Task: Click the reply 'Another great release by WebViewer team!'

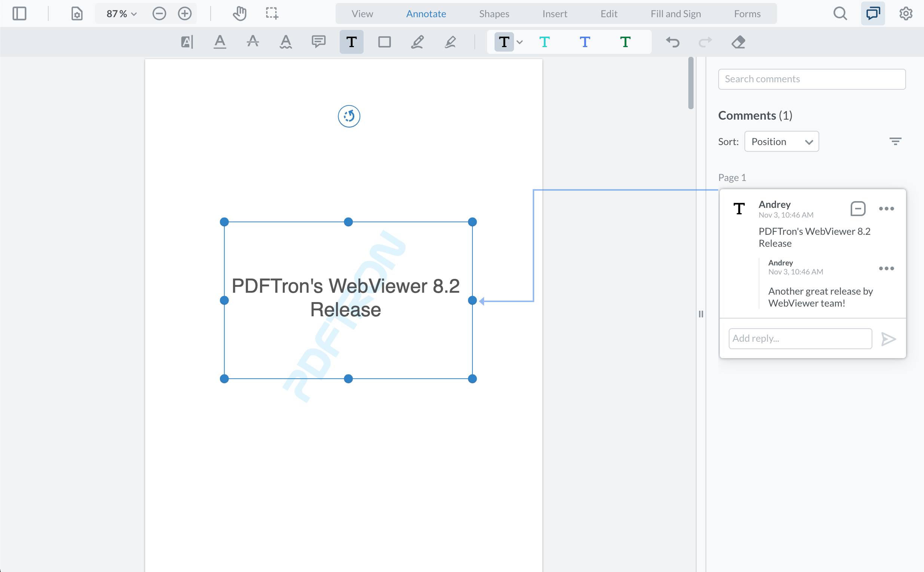Action: point(820,297)
